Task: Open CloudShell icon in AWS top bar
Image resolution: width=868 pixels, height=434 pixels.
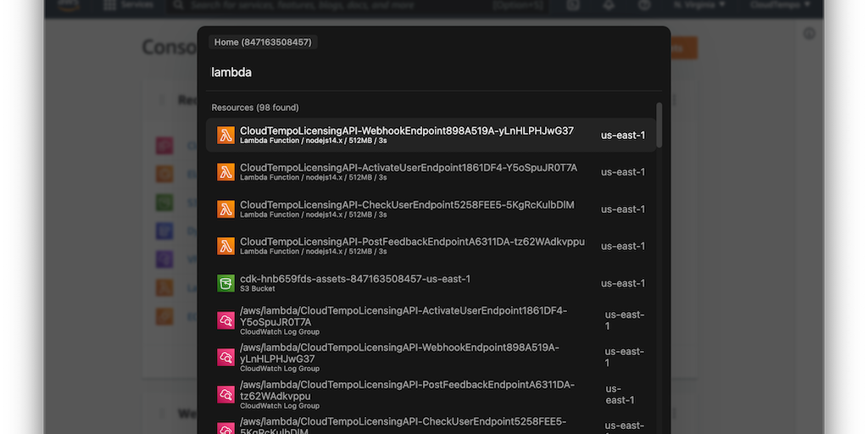Action: point(573,5)
